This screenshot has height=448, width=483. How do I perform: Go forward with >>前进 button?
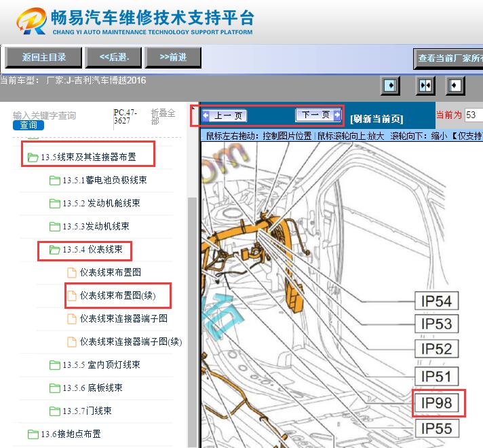coord(173,57)
